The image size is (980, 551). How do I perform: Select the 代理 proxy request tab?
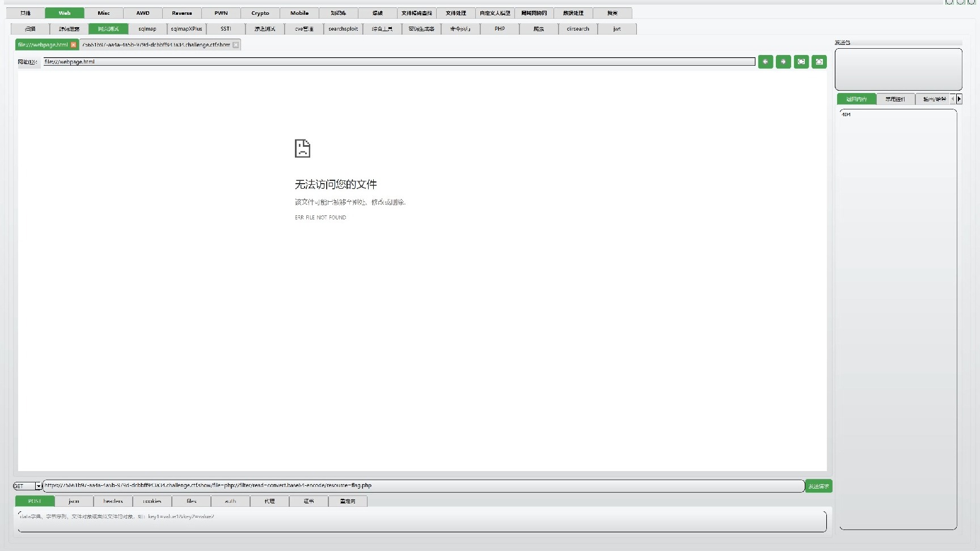coord(269,501)
